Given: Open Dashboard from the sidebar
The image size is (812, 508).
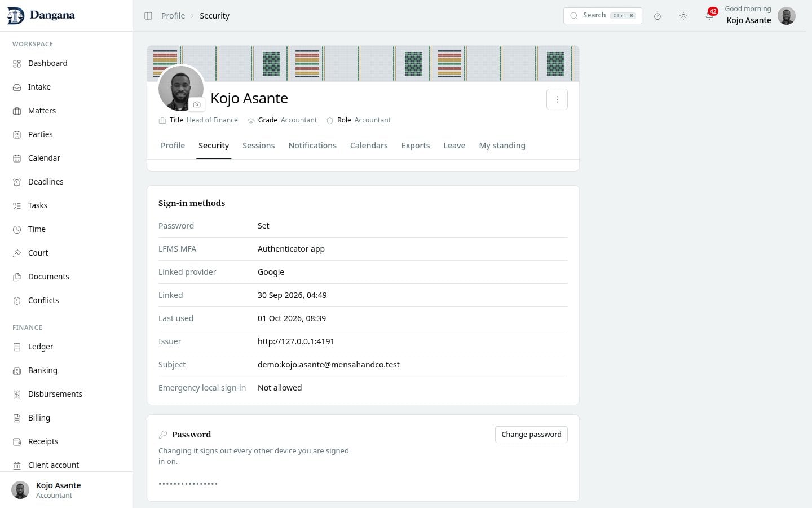Looking at the screenshot, I should point(66,63).
